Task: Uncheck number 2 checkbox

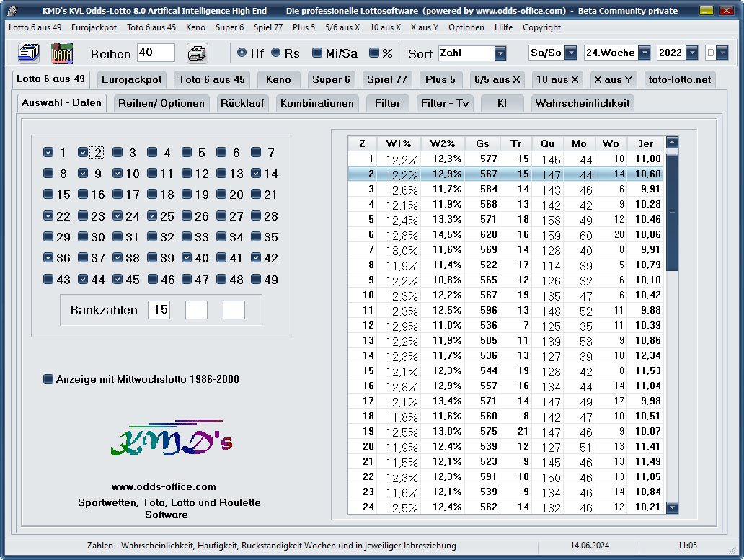Action: point(83,152)
